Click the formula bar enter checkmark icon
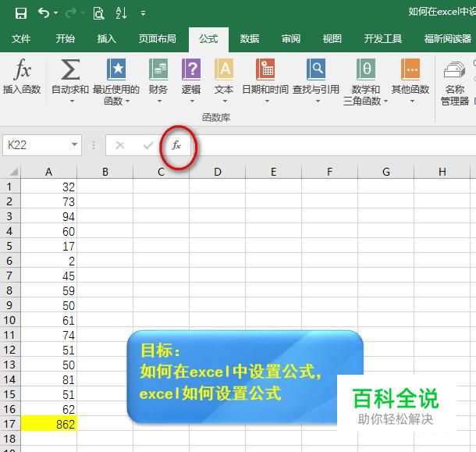 tap(148, 145)
